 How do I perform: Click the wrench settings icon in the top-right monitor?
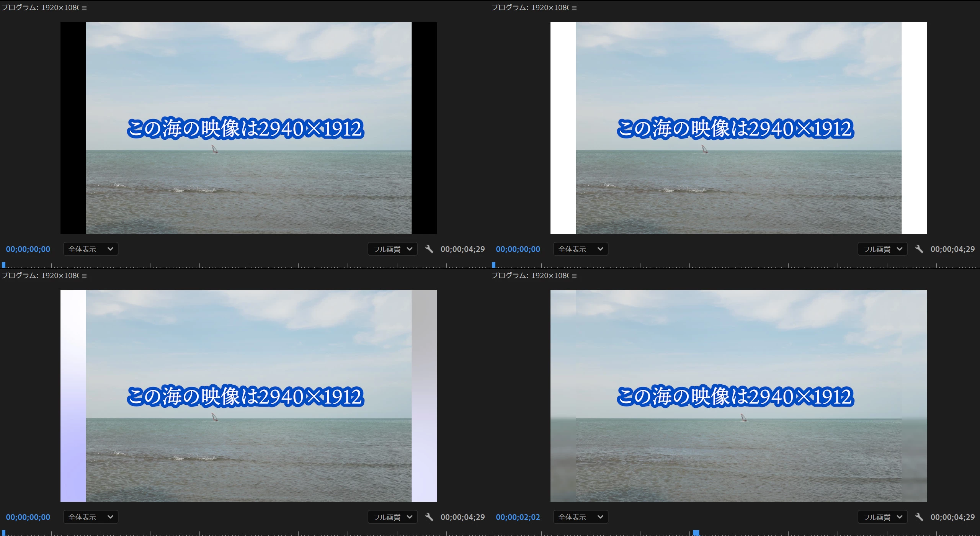pos(919,249)
